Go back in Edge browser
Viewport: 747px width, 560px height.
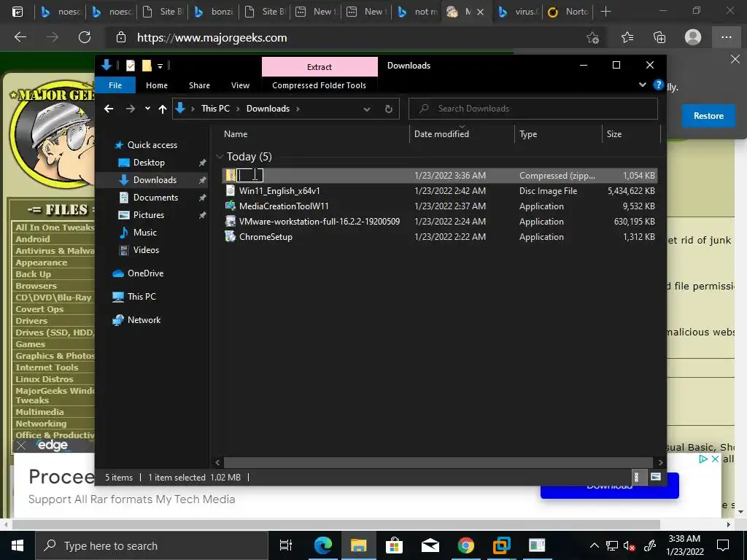pyautogui.click(x=20, y=37)
